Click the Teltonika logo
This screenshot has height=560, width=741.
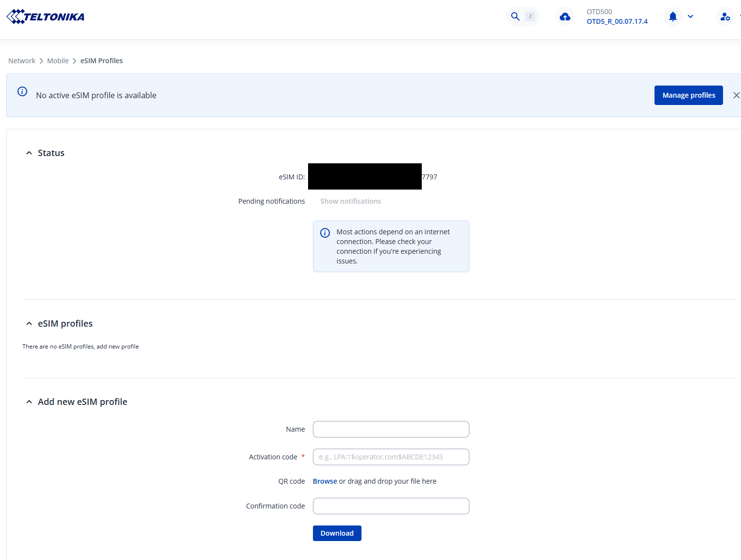click(45, 17)
